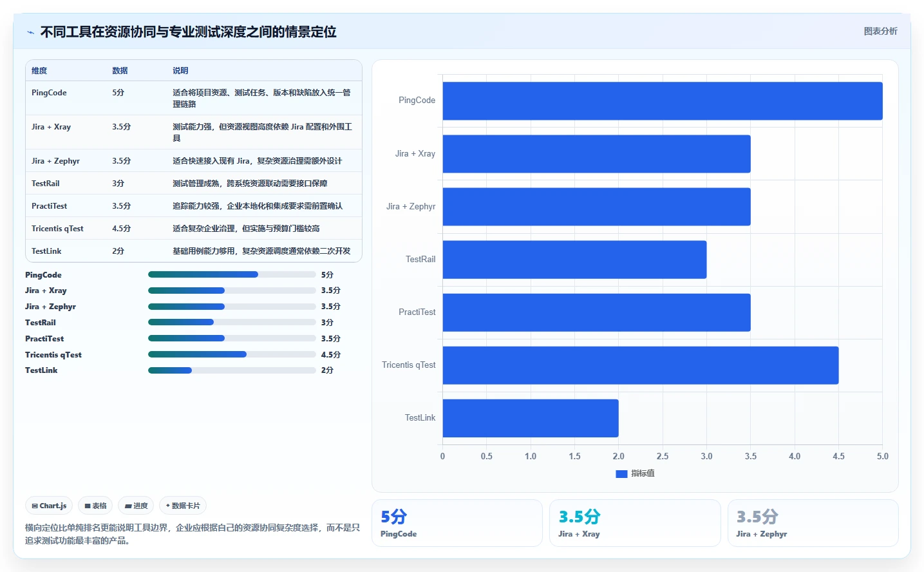Click the PingCode progress bar
This screenshot has height=572, width=924.
coord(232,274)
